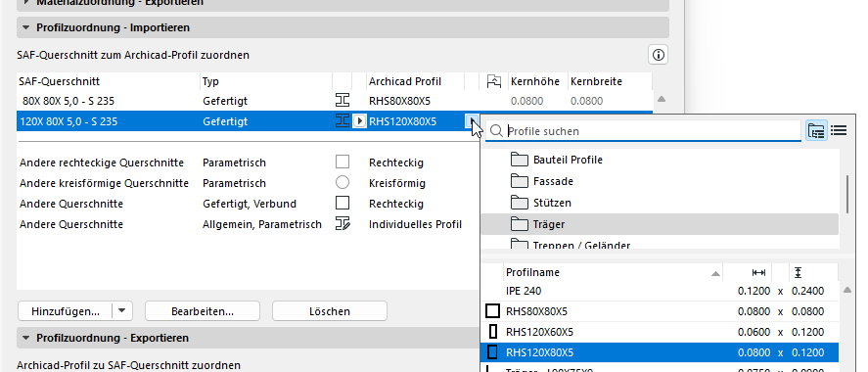Click the SAF-Querschnitt column header
Screen dimensions: 868x372
(108, 81)
